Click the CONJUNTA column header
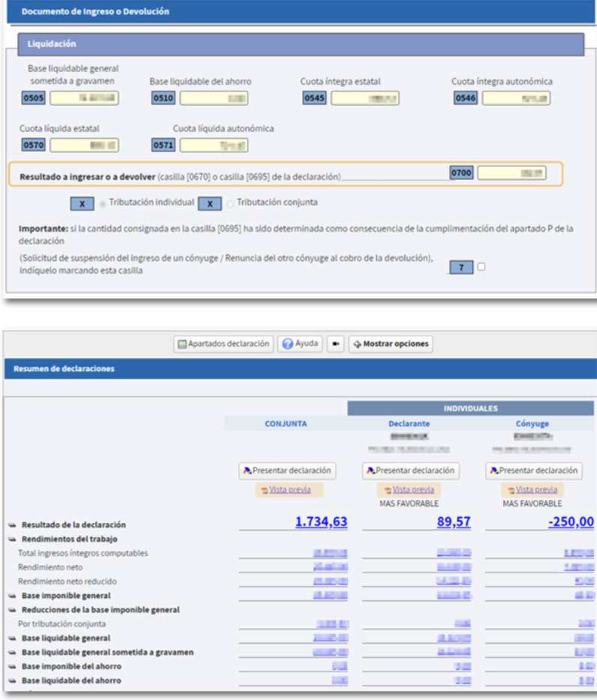The image size is (597, 700). [286, 423]
